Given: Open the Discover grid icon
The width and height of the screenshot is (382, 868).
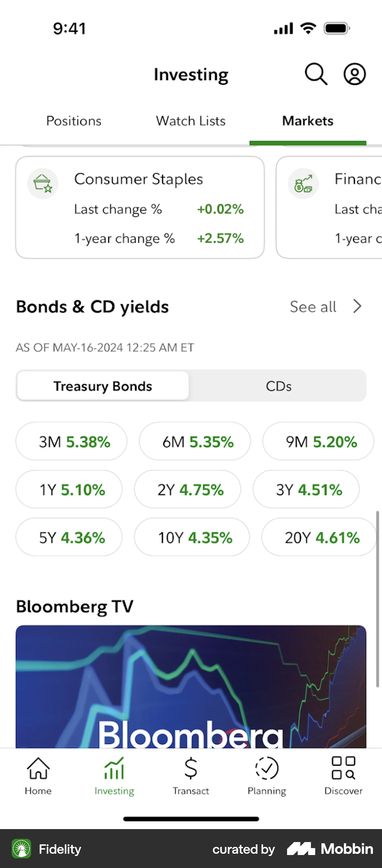Looking at the screenshot, I should coord(343,768).
